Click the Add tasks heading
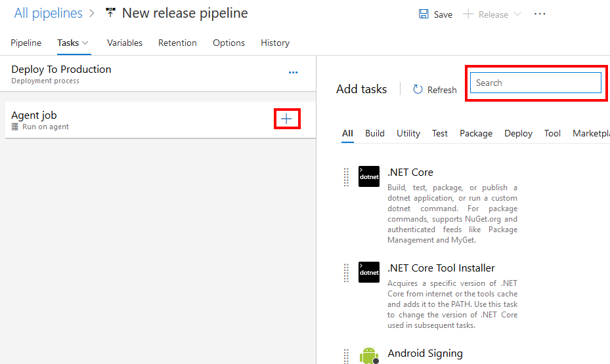 pyautogui.click(x=361, y=89)
